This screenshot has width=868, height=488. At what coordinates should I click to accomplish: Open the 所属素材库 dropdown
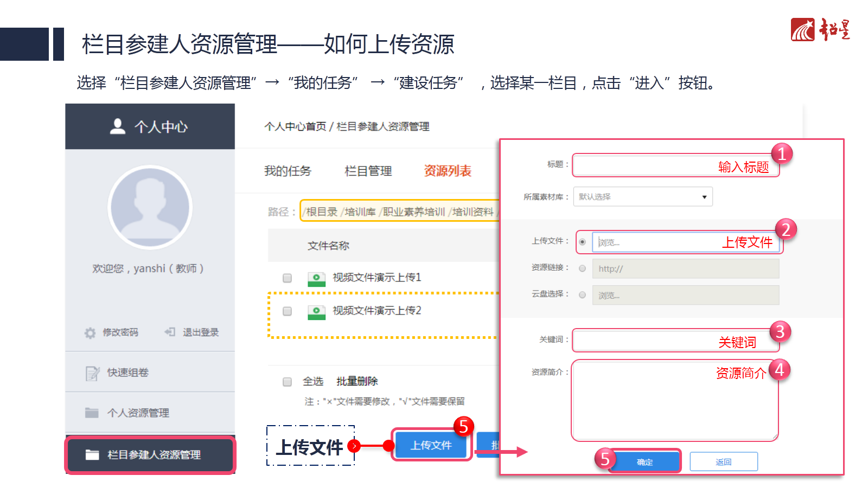pos(643,197)
